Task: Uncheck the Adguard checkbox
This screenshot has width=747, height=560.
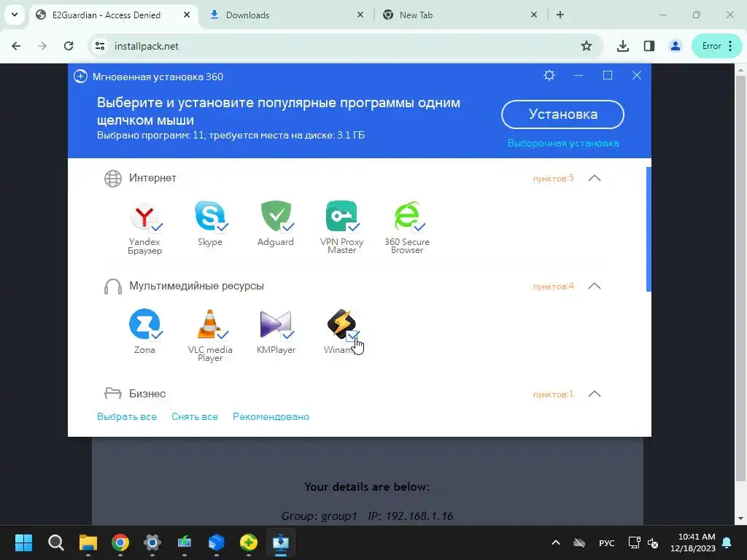Action: click(x=287, y=227)
